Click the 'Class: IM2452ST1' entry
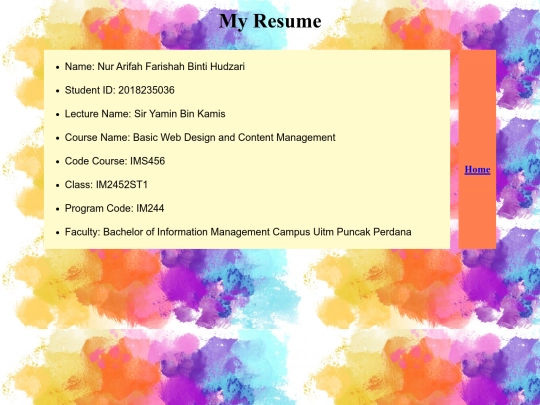 106,185
